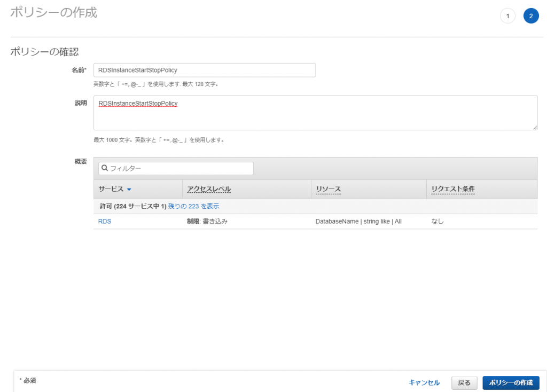
Task: Open the RDS service link
Action: pyautogui.click(x=105, y=222)
